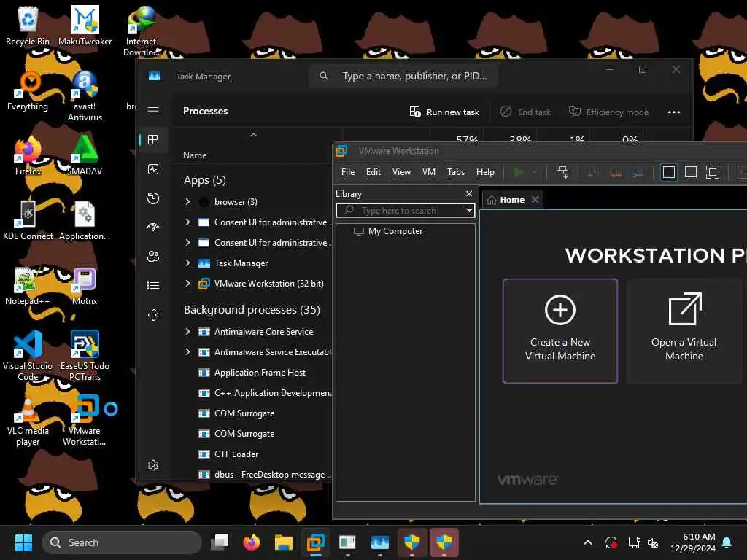Open the notification bell on taskbar

pos(727,542)
